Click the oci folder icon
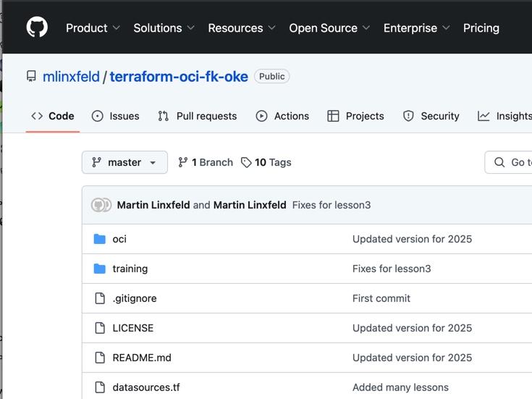This screenshot has height=399, width=532. pos(99,239)
